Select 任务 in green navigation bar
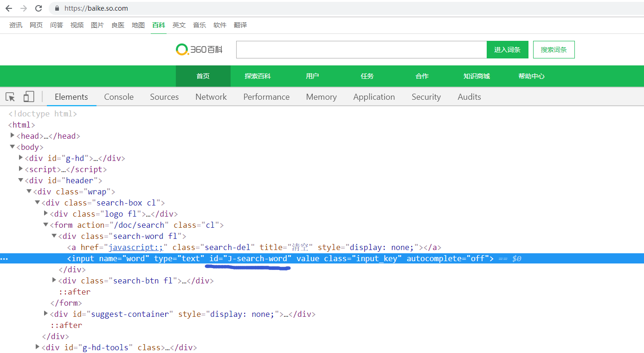644x353 pixels. click(x=367, y=76)
